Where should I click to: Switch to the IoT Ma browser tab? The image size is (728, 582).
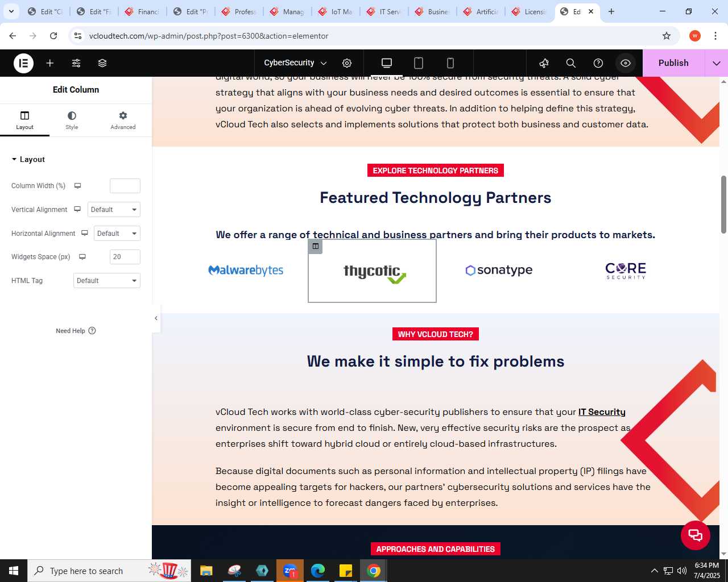pos(336,11)
